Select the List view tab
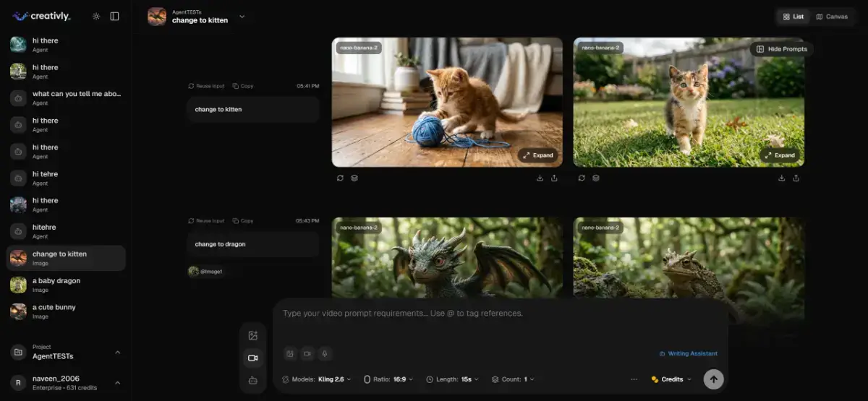The image size is (868, 401). tap(793, 17)
